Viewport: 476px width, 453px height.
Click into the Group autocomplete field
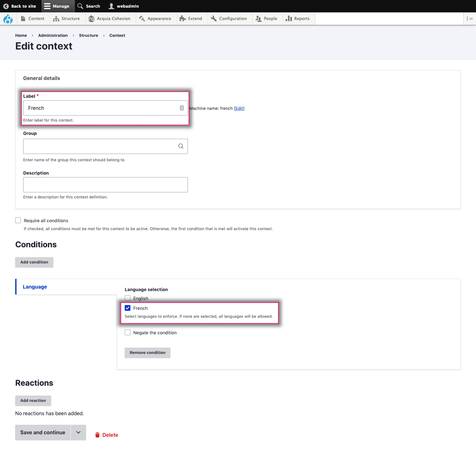(x=105, y=146)
